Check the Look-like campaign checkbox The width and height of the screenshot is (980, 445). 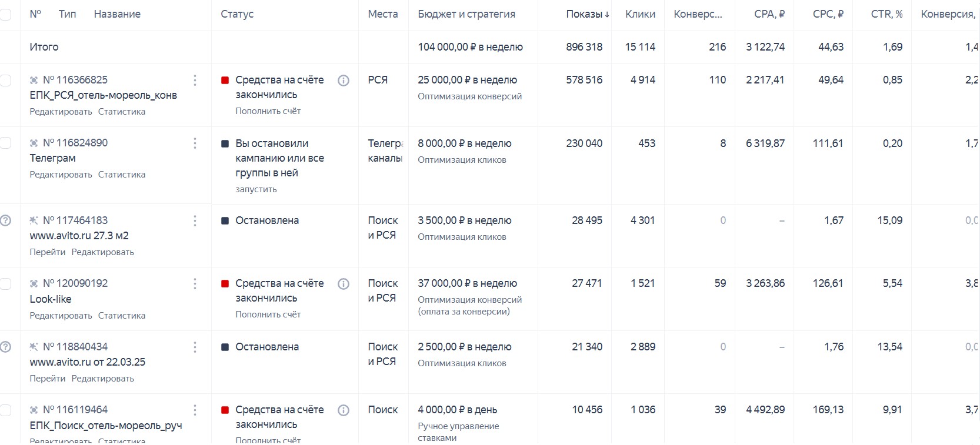(x=5, y=284)
